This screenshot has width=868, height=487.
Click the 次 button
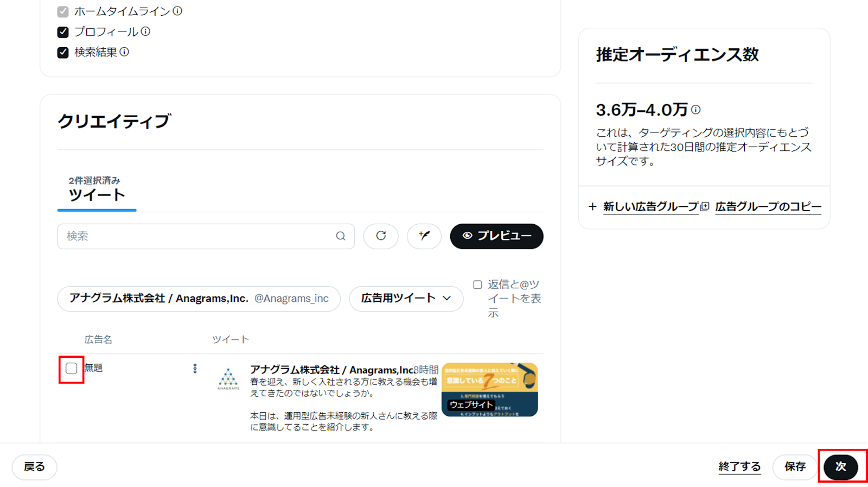click(x=840, y=466)
